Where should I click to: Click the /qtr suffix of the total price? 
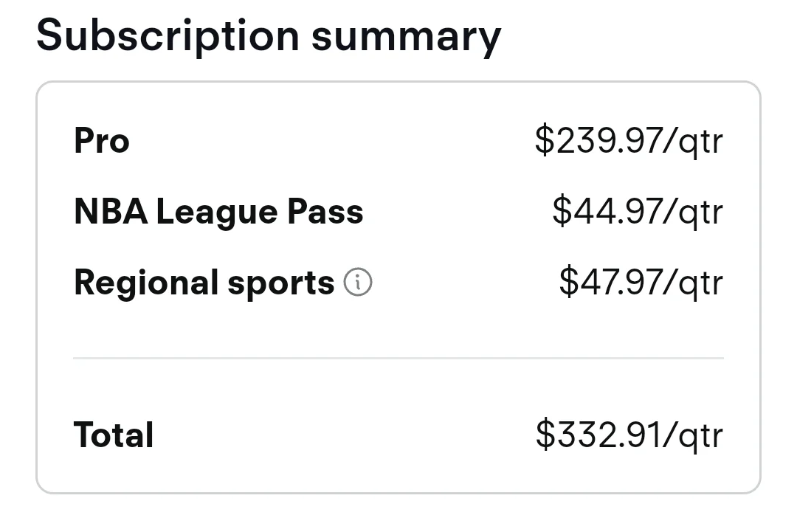[x=693, y=436]
